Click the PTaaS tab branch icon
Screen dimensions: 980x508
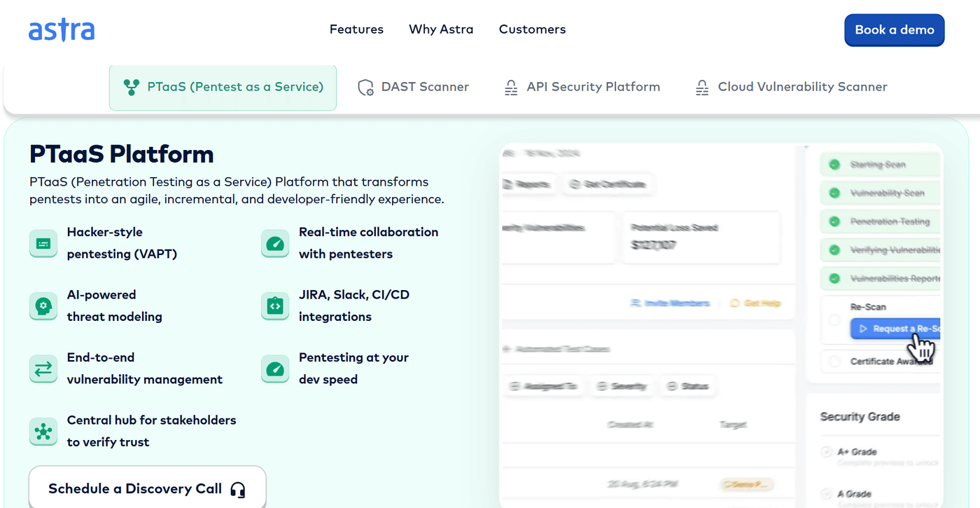click(131, 88)
